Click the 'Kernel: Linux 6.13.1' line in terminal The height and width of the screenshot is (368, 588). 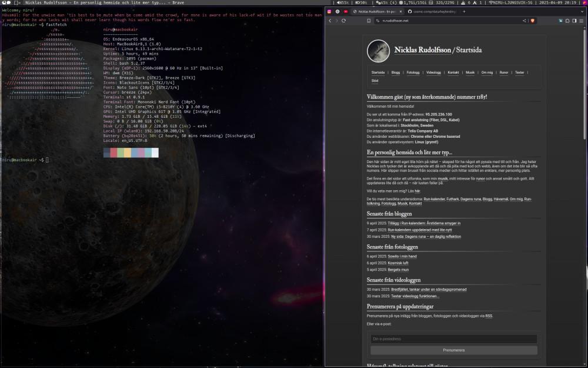coord(153,49)
